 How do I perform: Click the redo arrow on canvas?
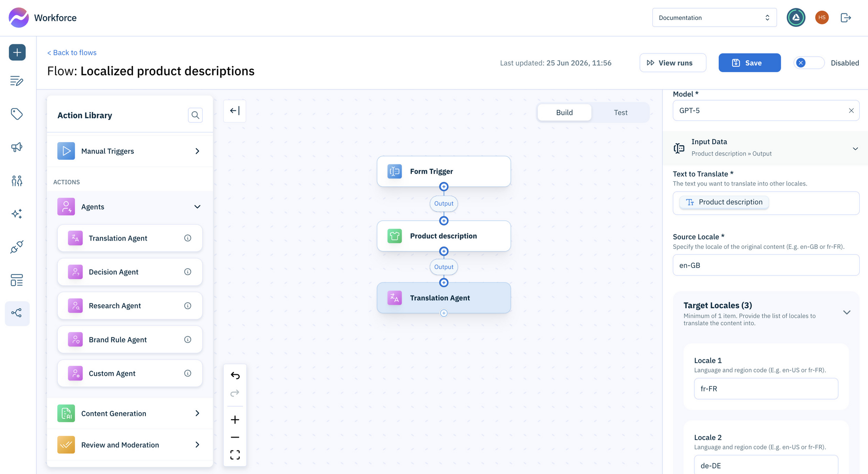click(235, 393)
